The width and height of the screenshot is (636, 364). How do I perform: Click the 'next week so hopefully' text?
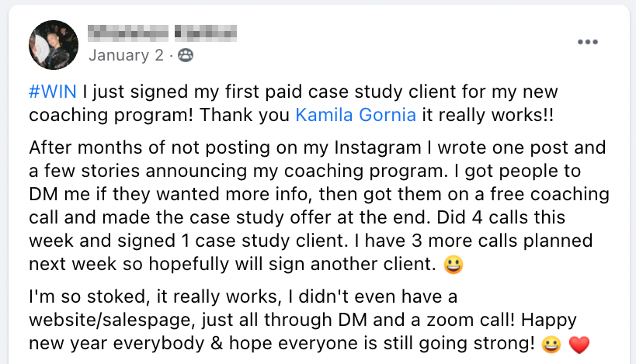coord(108,264)
